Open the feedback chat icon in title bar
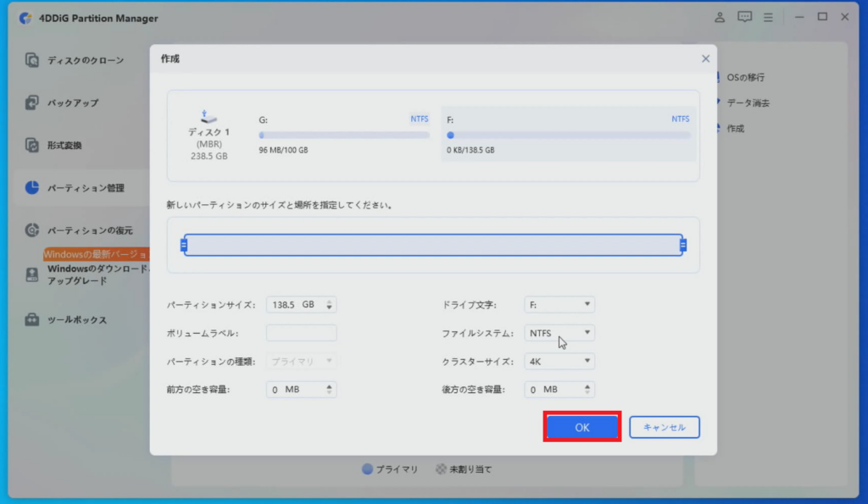868x504 pixels. [x=744, y=17]
